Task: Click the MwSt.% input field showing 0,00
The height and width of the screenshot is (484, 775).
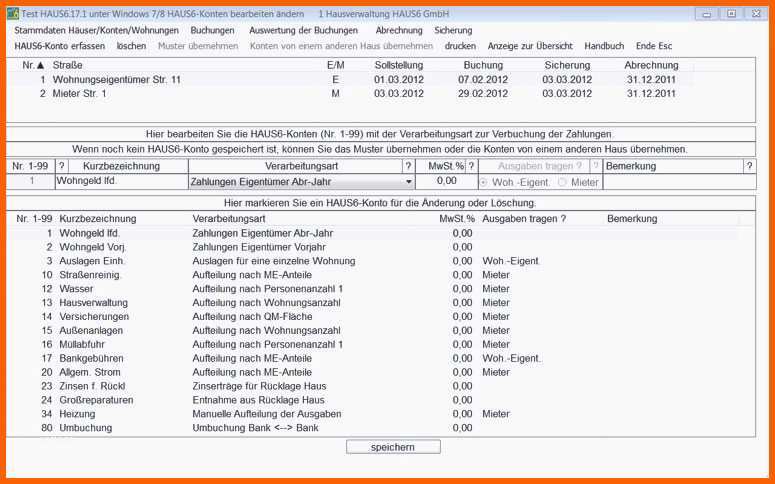Action: pyautogui.click(x=444, y=182)
